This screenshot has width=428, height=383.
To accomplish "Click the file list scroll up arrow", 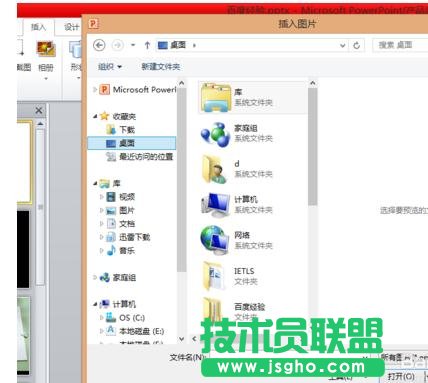I will 312,83.
